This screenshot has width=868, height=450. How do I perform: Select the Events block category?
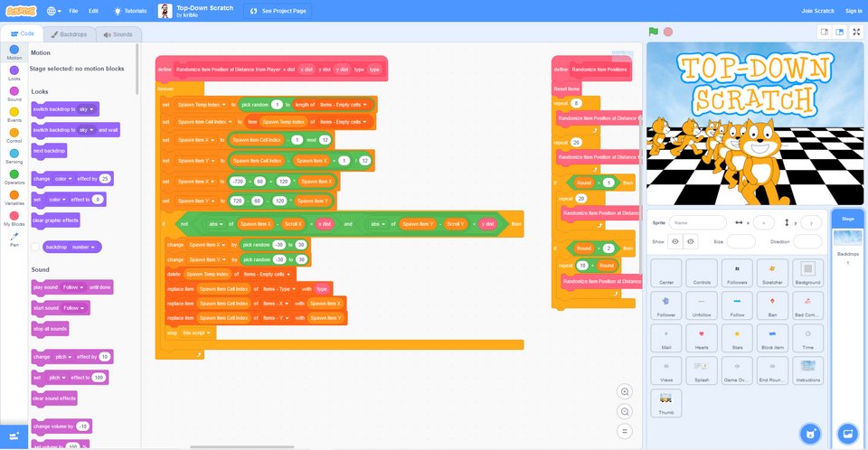click(14, 115)
